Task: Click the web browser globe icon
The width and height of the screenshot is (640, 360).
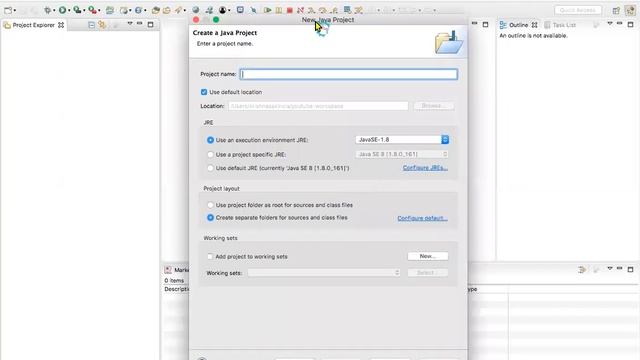Action: tap(196, 10)
